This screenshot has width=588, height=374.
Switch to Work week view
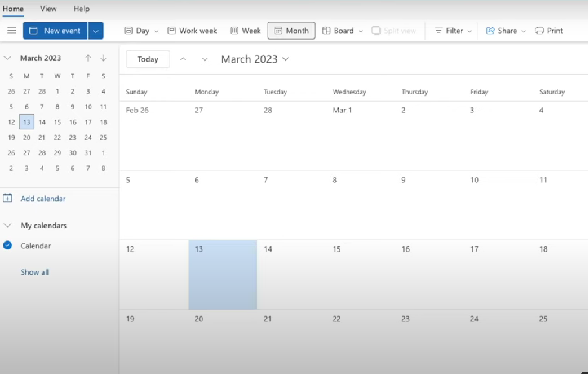click(192, 31)
